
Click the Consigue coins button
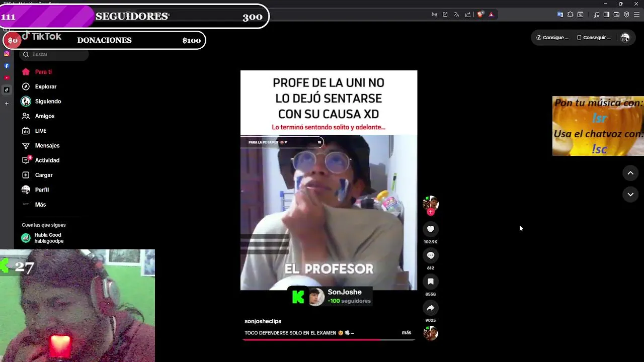point(552,38)
